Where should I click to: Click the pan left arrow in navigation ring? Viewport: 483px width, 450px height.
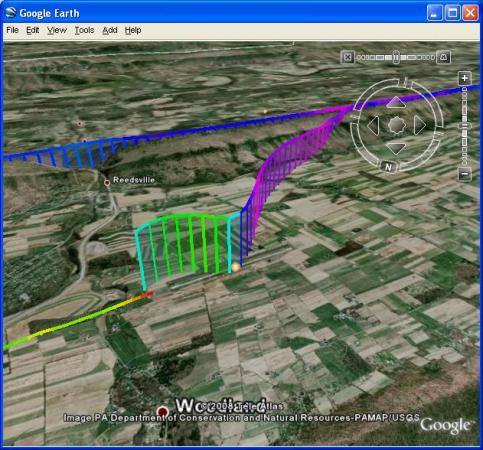373,126
